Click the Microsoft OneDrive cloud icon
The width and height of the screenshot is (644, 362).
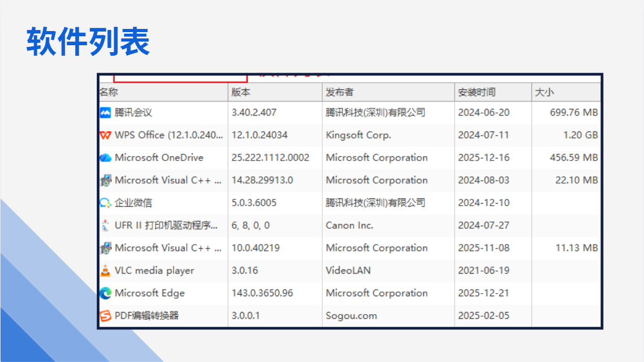pyautogui.click(x=106, y=158)
